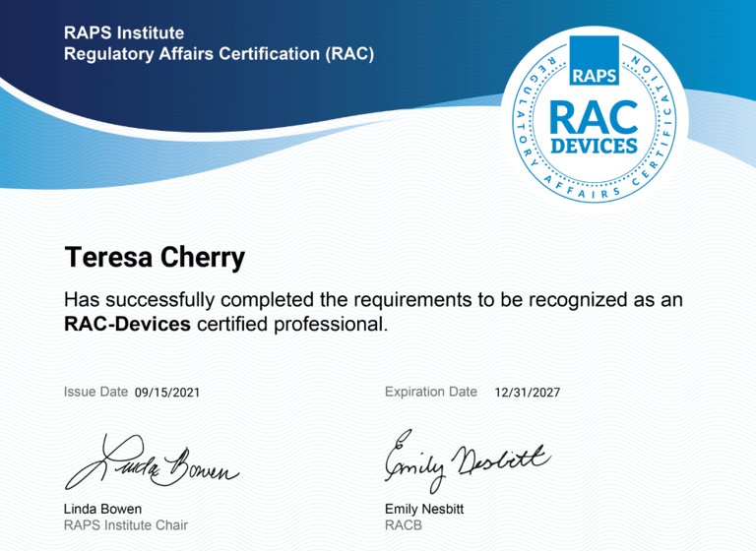
Task: Click the RAC Devices certification badge
Action: coord(595,119)
